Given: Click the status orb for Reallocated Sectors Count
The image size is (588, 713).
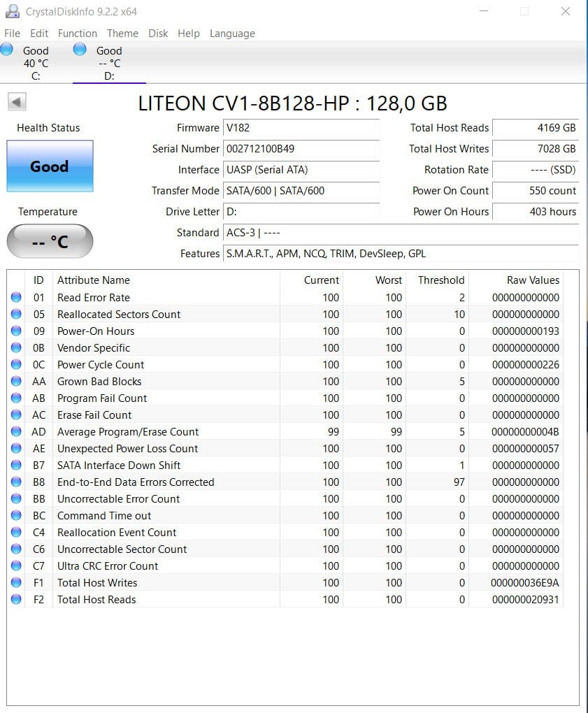Looking at the screenshot, I should click(x=16, y=315).
